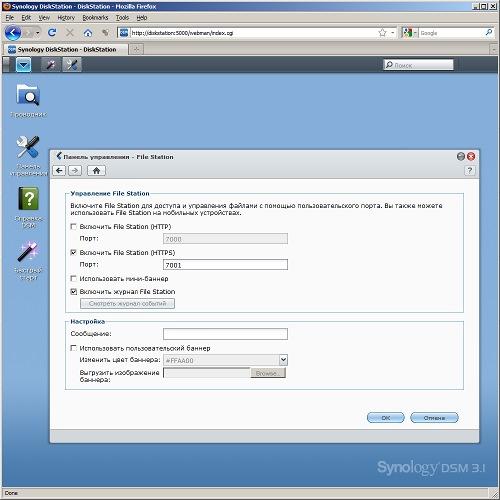Image resolution: width=500 pixels, height=500 pixels.
Task: Open the File menu
Action: [x=10, y=18]
